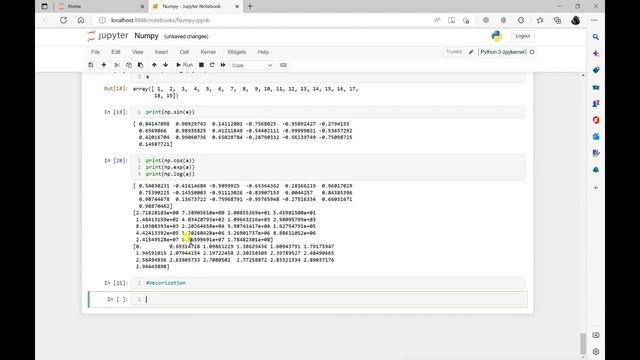This screenshot has width=640, height=360.
Task: Move selected cell down arrow
Action: [x=165, y=65]
